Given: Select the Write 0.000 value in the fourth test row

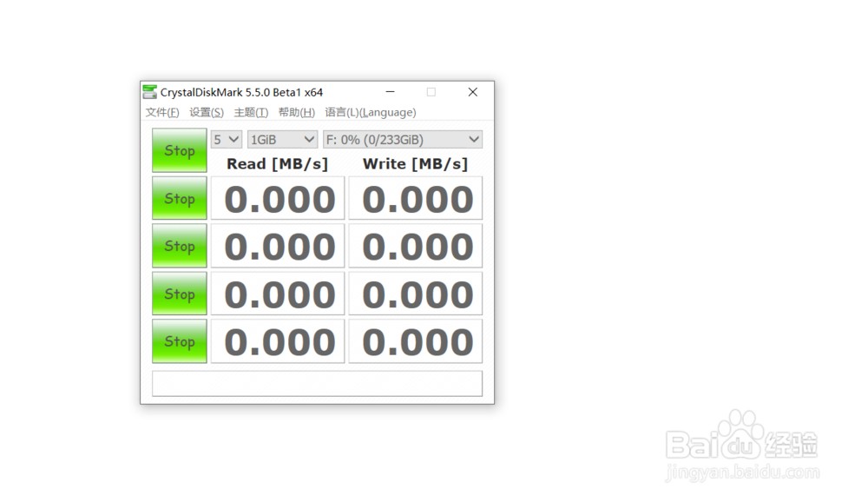Looking at the screenshot, I should [415, 341].
